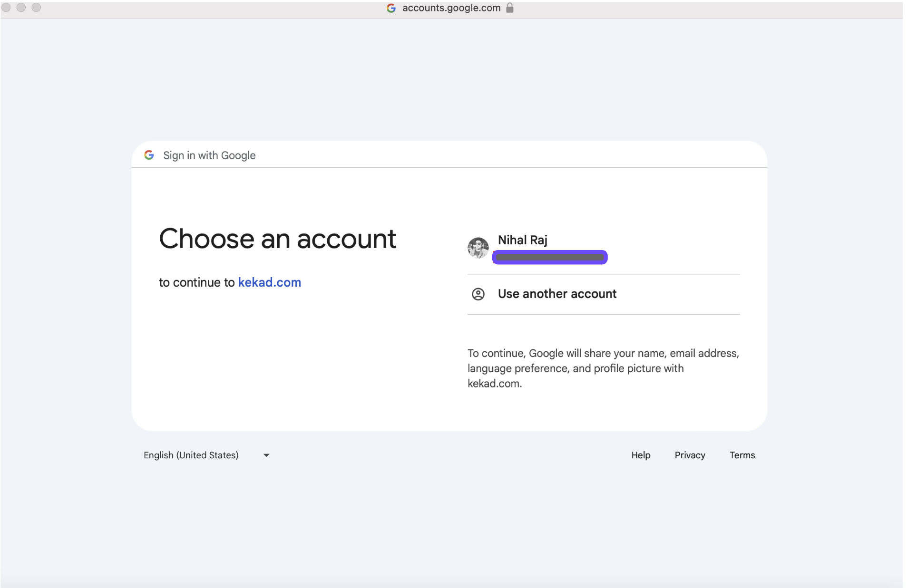Choose the Nihal Raj account name
Viewport: 907px width, 588px height.
522,240
